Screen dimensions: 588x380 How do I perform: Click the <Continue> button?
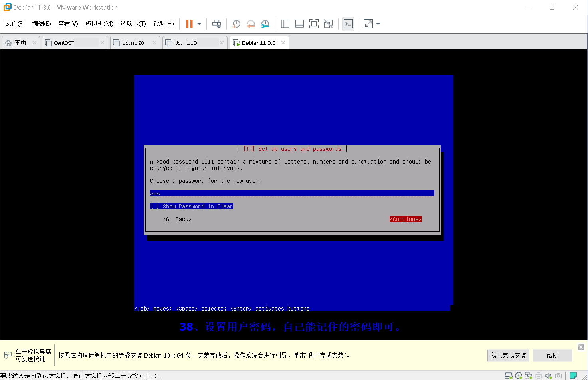(406, 219)
